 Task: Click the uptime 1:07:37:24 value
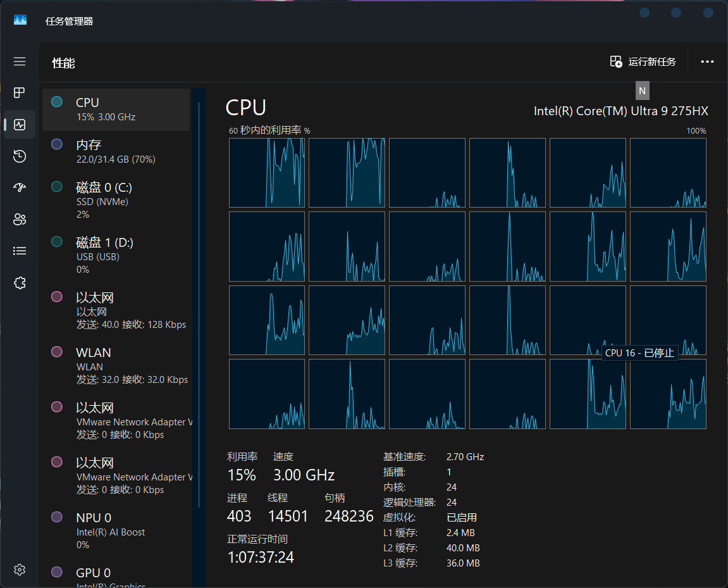tap(261, 557)
